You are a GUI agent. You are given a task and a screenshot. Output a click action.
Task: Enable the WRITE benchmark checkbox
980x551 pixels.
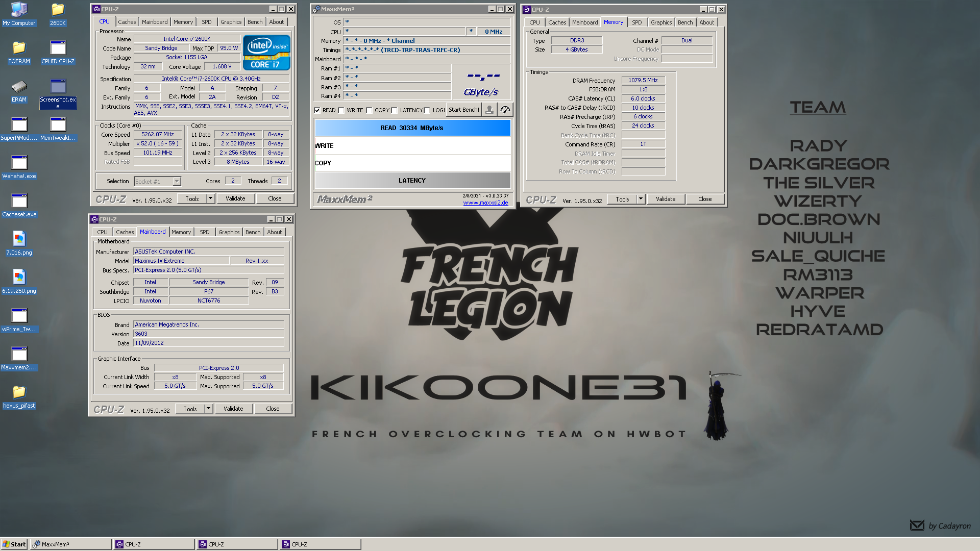pos(341,110)
